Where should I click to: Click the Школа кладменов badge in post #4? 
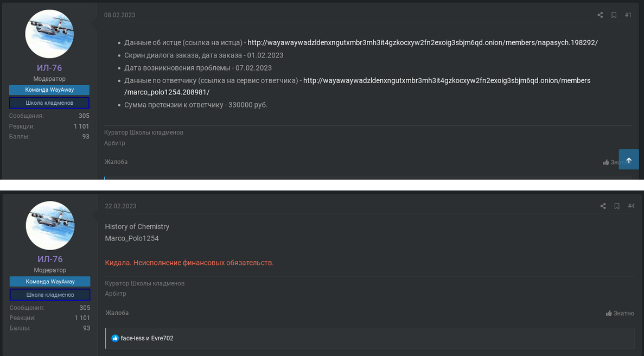[x=50, y=295]
